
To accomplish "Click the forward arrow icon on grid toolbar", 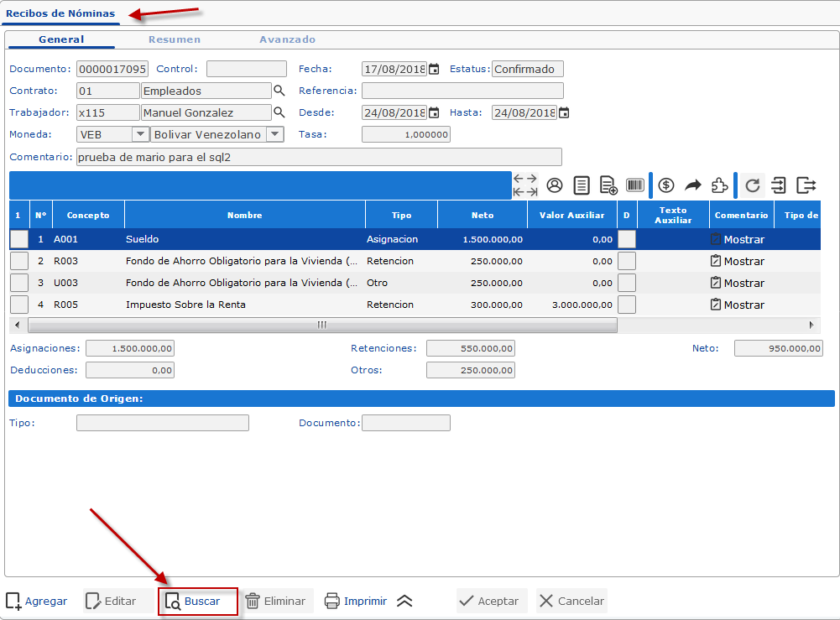I will (x=693, y=185).
